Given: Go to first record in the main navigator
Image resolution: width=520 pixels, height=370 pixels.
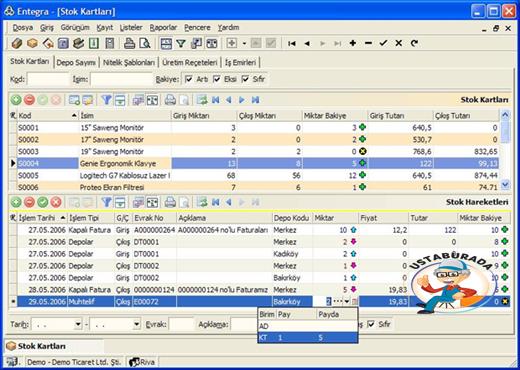Looking at the screenshot, I should 292,43.
